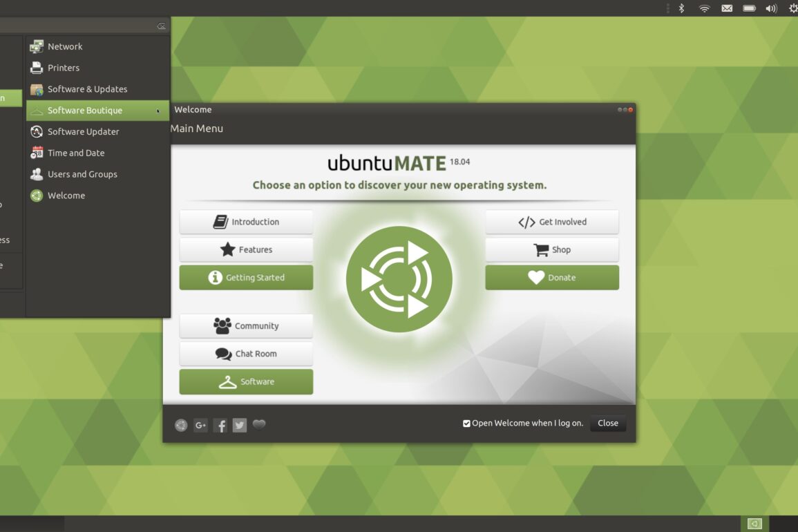The width and height of the screenshot is (798, 532).
Task: Open Software Updater menu entry
Action: click(x=97, y=132)
